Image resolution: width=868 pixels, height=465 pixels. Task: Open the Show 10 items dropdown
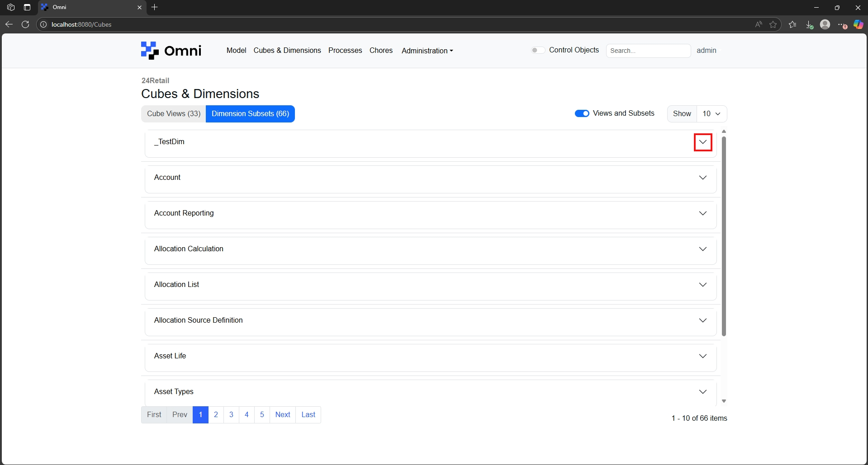pos(711,114)
